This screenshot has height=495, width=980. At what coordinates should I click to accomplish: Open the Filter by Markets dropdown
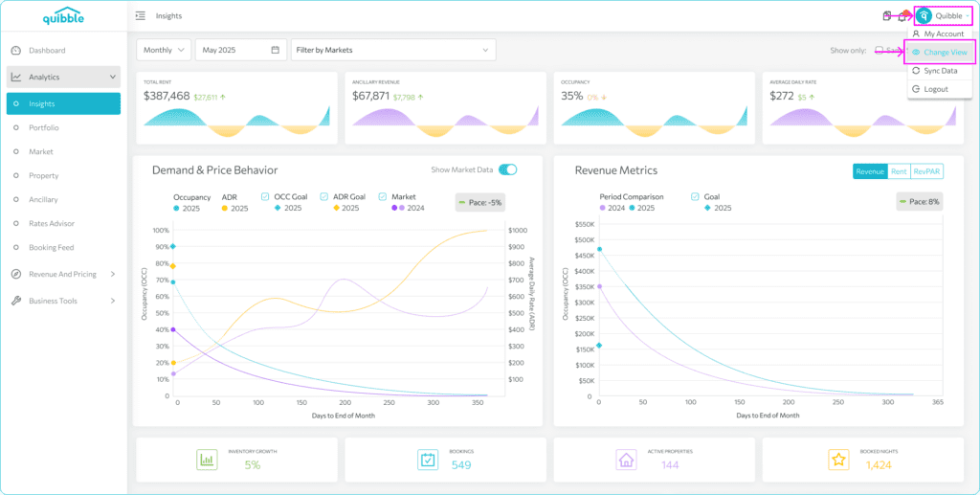pos(393,50)
